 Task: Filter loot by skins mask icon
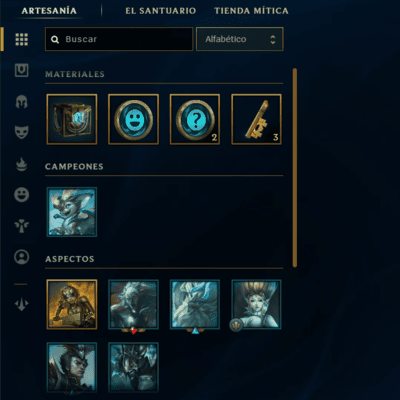point(22,132)
